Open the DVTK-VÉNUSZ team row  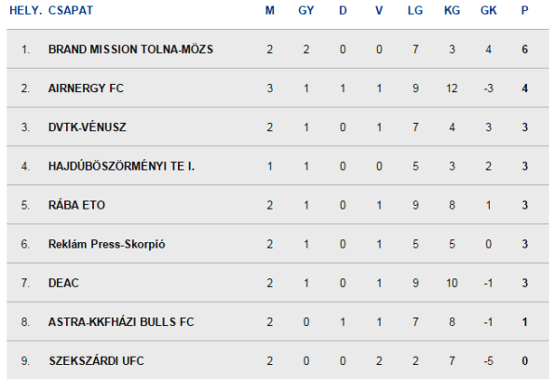click(277, 127)
